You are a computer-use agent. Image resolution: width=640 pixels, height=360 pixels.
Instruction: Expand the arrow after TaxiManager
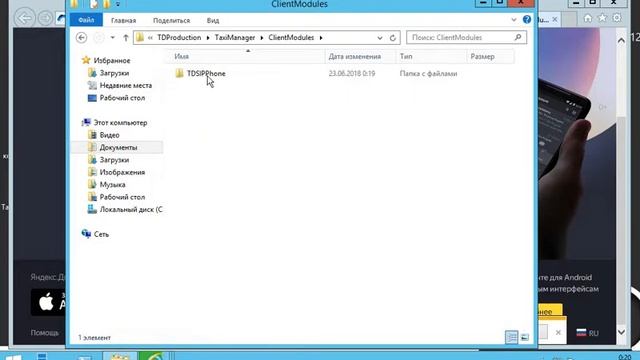click(262, 38)
